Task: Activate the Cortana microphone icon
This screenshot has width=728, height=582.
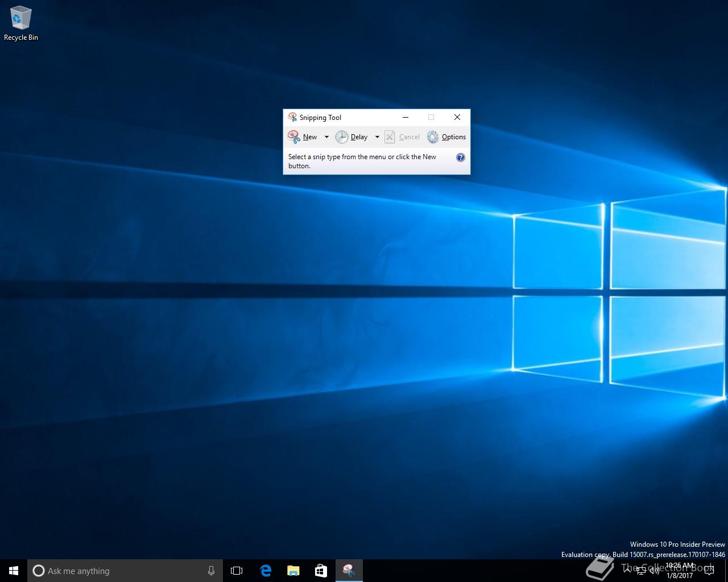Action: coord(211,571)
